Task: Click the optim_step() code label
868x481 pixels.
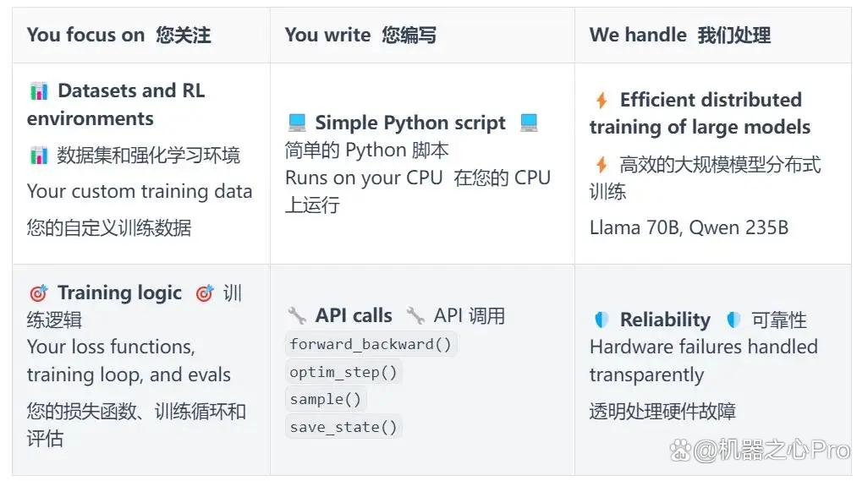Action: [343, 372]
